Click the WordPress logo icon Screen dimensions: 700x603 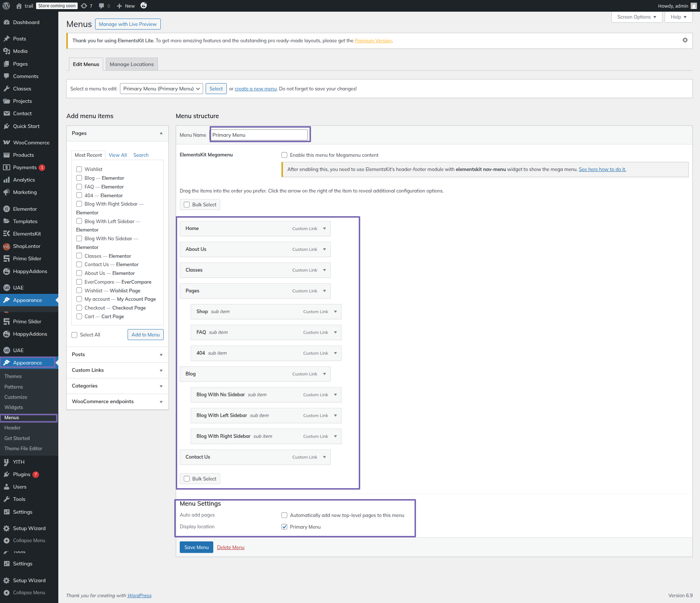(6, 6)
